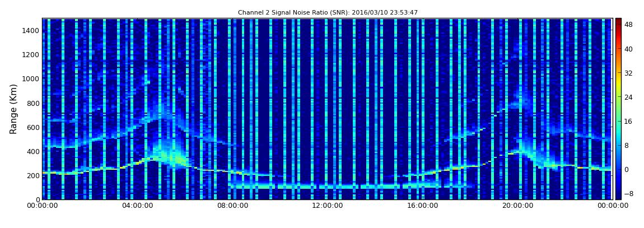Click the 600 range tick label
Screen dimensions: 644x228
point(33,127)
